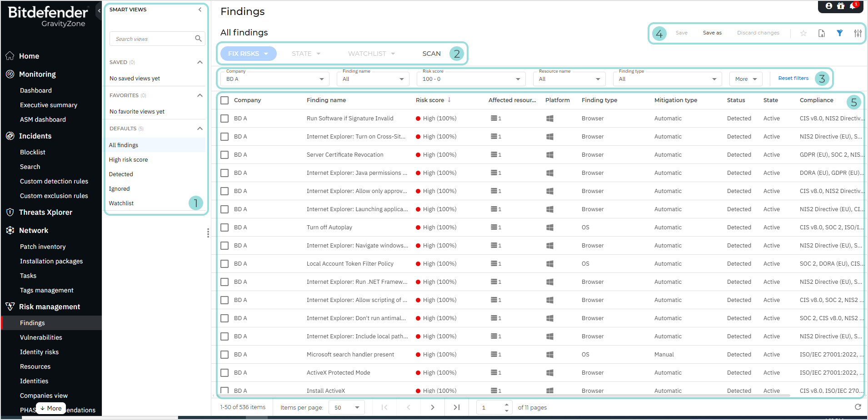The width and height of the screenshot is (868, 420).
Task: Open the user account icon
Action: (x=829, y=6)
